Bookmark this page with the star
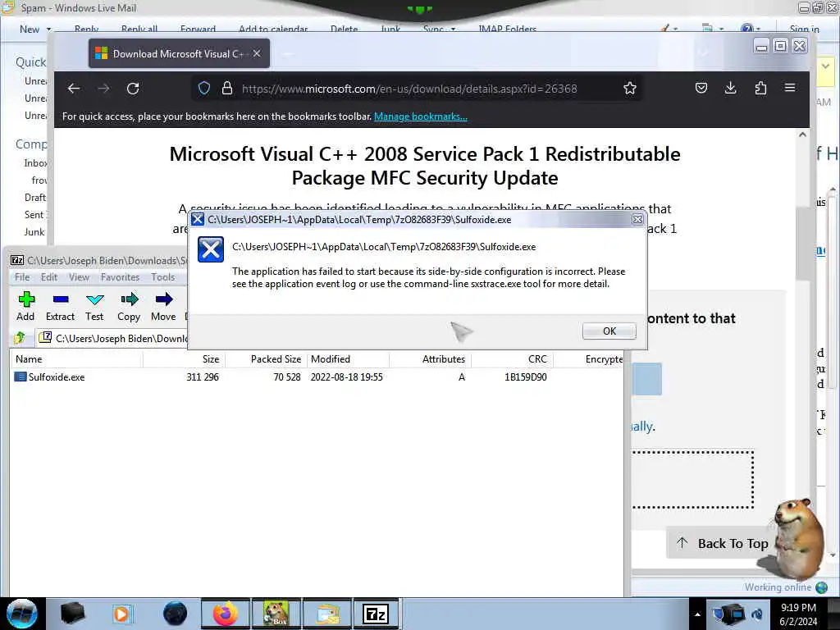Screen dimensions: 840x630 point(629,89)
